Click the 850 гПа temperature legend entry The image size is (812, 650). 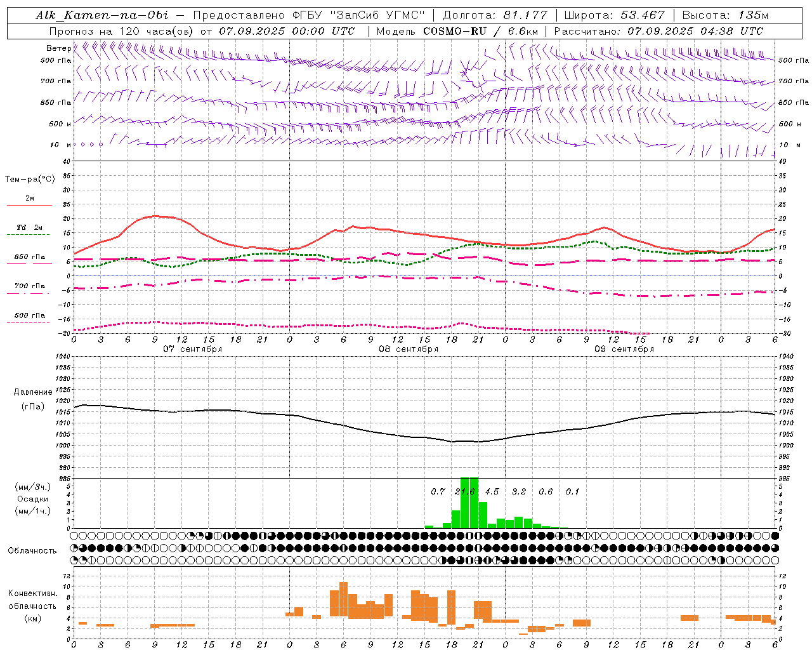pyautogui.click(x=30, y=257)
